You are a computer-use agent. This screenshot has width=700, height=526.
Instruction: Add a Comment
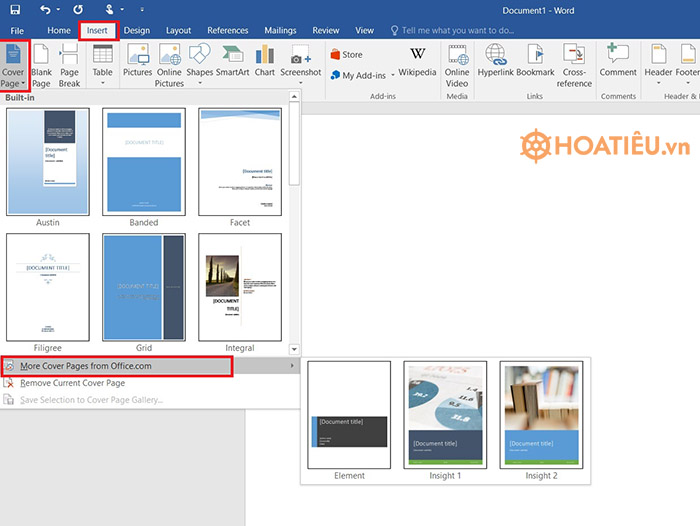[x=618, y=63]
